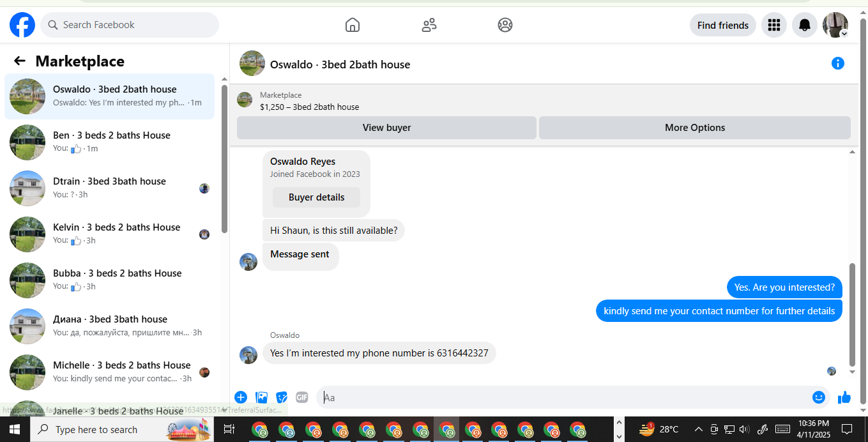Click the phone number message bubble

(x=379, y=353)
